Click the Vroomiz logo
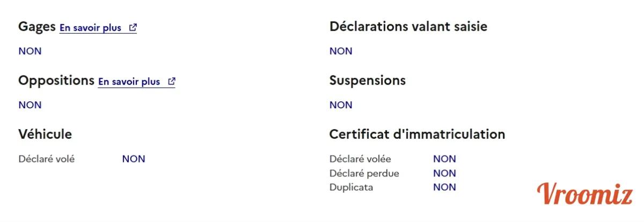 (x=585, y=194)
